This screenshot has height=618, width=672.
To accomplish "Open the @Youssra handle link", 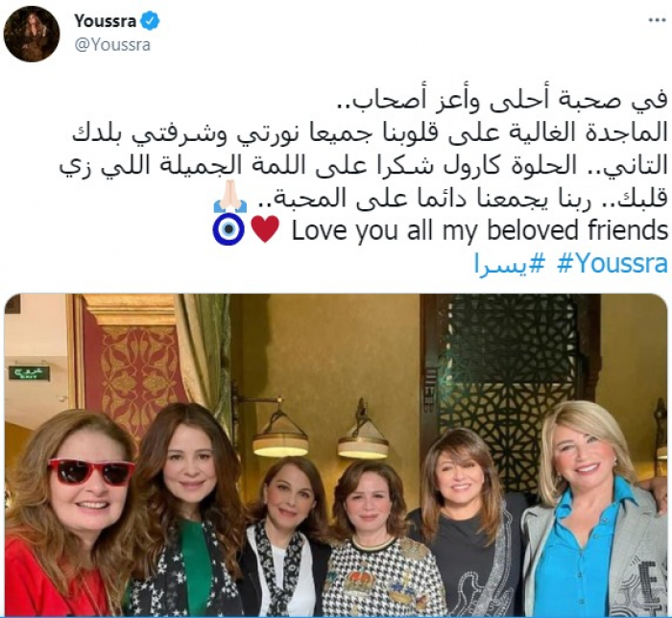I will 112,44.
